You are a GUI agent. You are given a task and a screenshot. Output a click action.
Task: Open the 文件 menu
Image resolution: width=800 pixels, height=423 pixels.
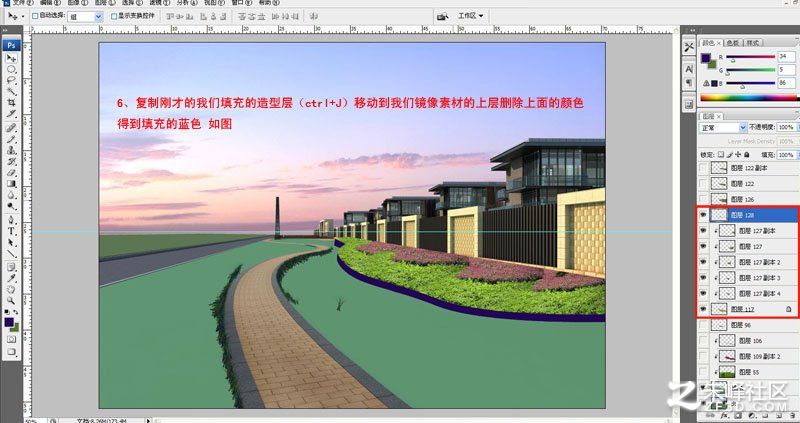(x=22, y=3)
